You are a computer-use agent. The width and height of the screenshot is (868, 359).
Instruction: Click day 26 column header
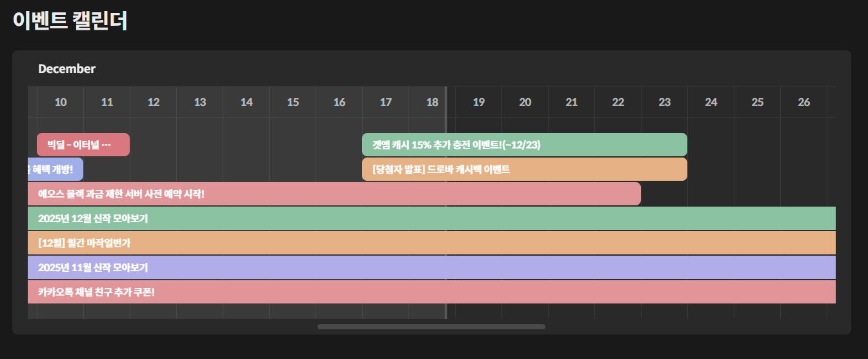click(804, 102)
